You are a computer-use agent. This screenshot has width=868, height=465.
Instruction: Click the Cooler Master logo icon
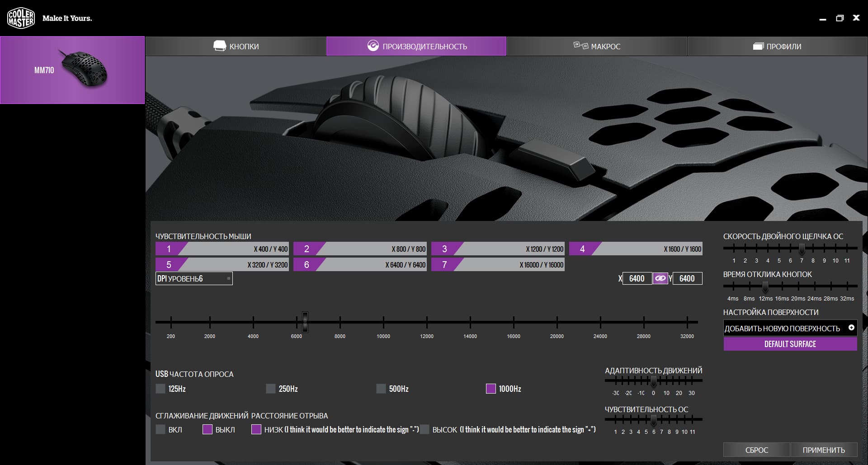coord(21,18)
